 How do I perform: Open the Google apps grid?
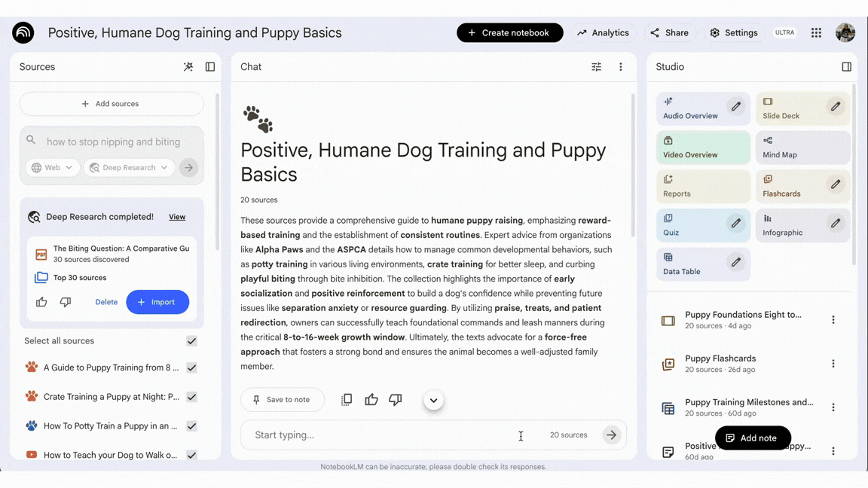(x=816, y=33)
